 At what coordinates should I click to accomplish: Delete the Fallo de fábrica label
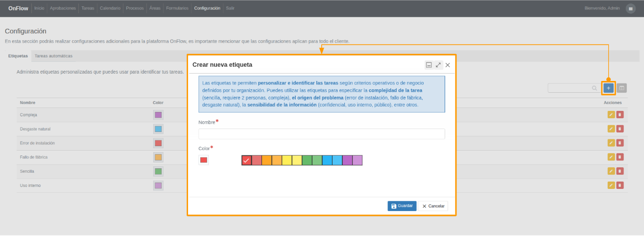tap(620, 157)
